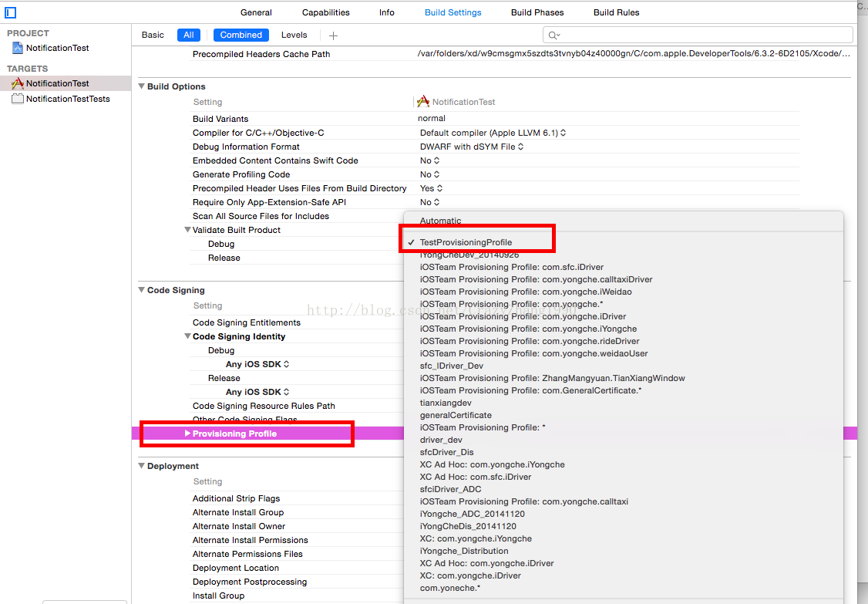Image resolution: width=868 pixels, height=604 pixels.
Task: Collapse the Code Signing Identity row
Action: click(x=187, y=336)
